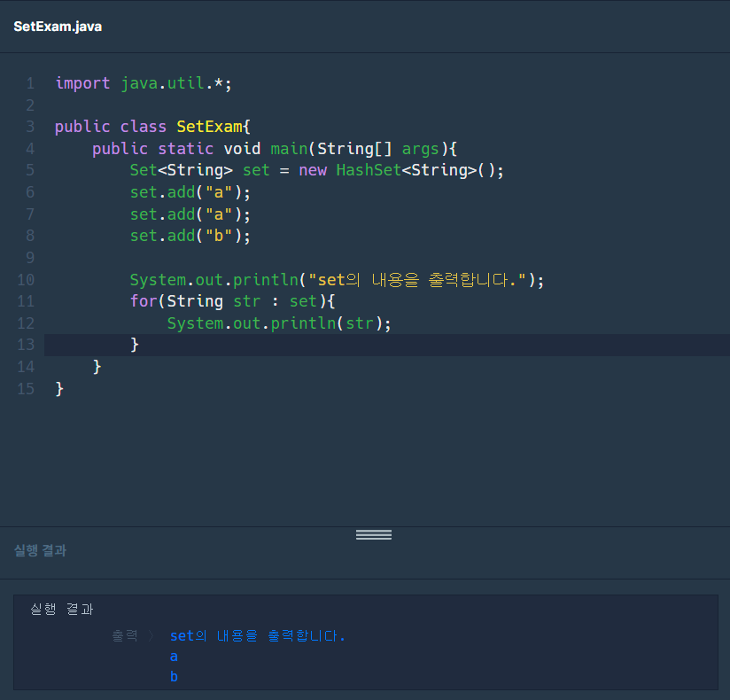Click the for(String str : set) line
The image size is (730, 700).
[232, 301]
